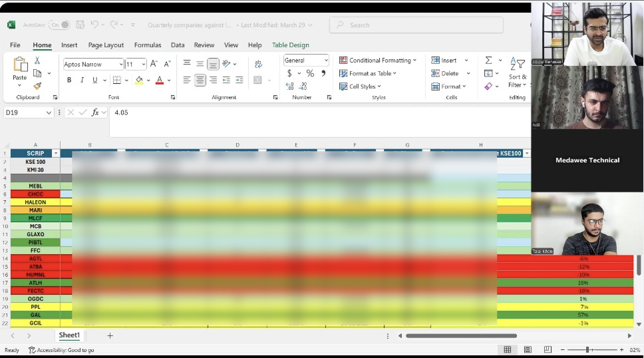Click the Clear eraser icon

488,86
